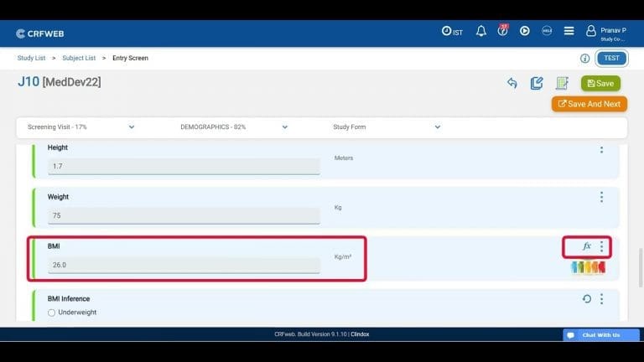Expand the Screening Visit dropdown
This screenshot has width=644, height=362.
tap(132, 127)
